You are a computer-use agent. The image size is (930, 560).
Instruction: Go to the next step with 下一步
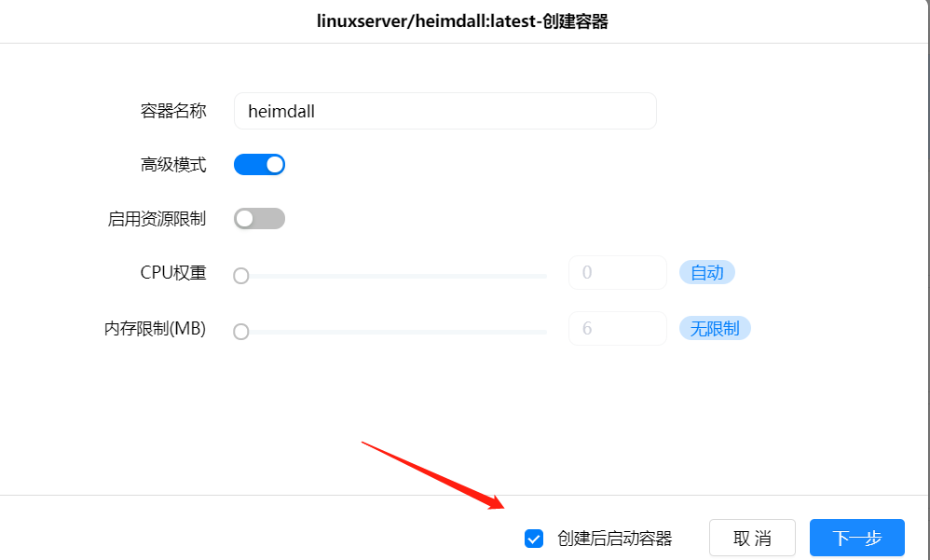click(857, 538)
